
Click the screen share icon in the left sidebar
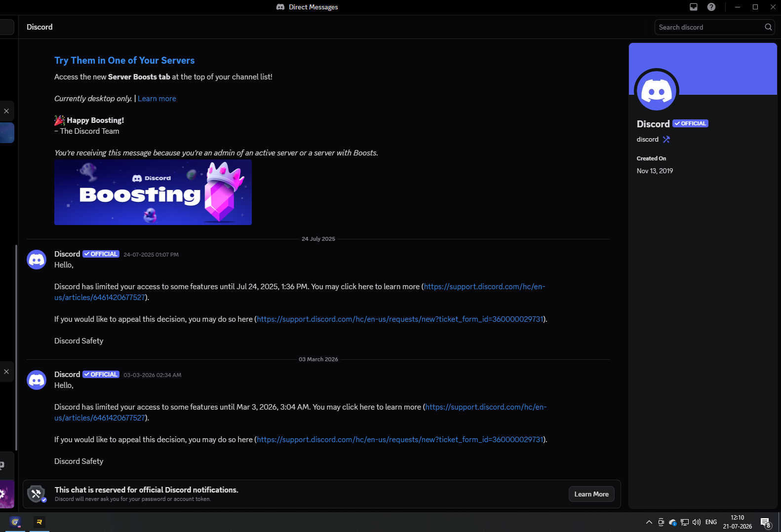2,465
